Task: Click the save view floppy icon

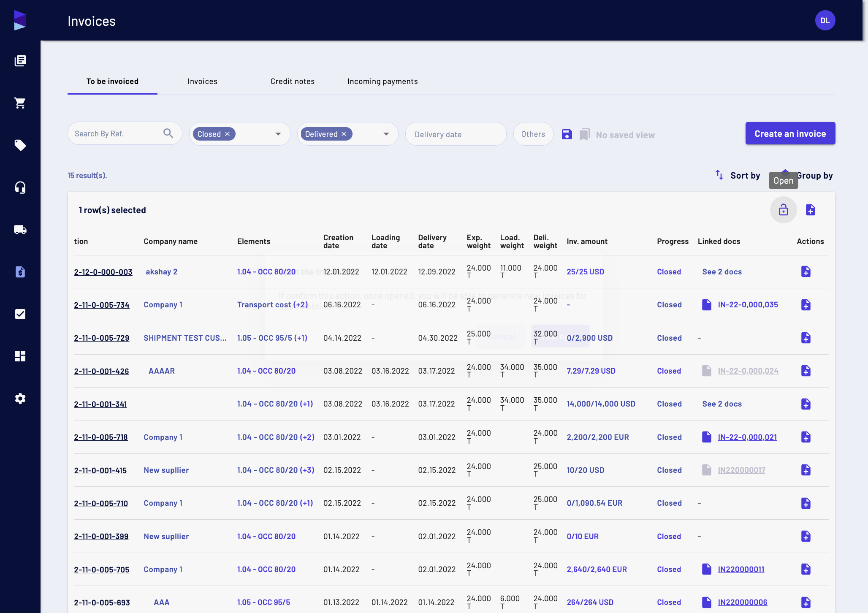Action: point(567,134)
